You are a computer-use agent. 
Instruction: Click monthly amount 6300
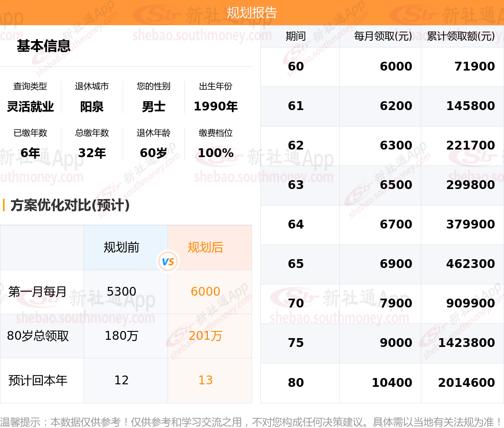396,145
